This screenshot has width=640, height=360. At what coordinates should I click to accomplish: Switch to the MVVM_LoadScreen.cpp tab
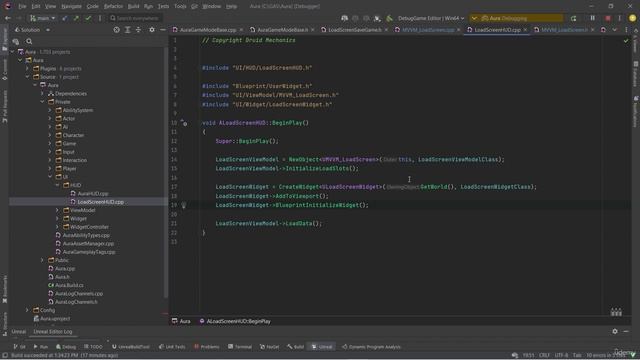[x=428, y=30]
